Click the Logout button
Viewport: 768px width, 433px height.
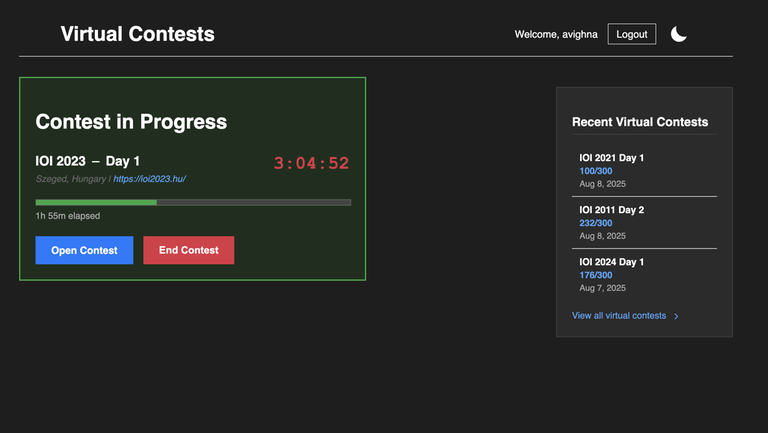(632, 34)
